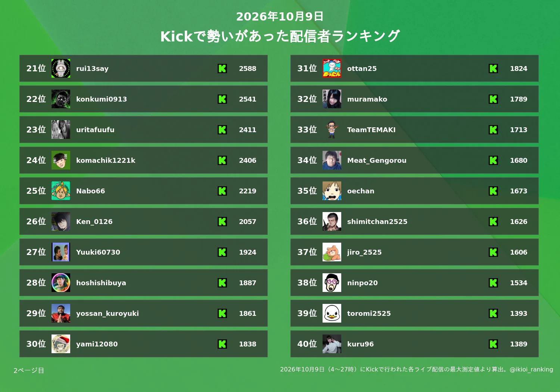Image resolution: width=560 pixels, height=392 pixels.
Task: Click uritafuufu's viewer count 2411
Action: tap(248, 130)
